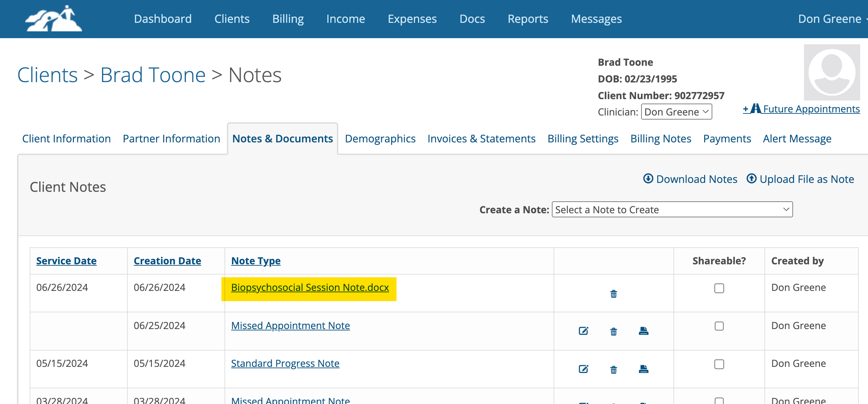This screenshot has height=404, width=868.
Task: Click the Upload File as Note icon
Action: click(751, 178)
